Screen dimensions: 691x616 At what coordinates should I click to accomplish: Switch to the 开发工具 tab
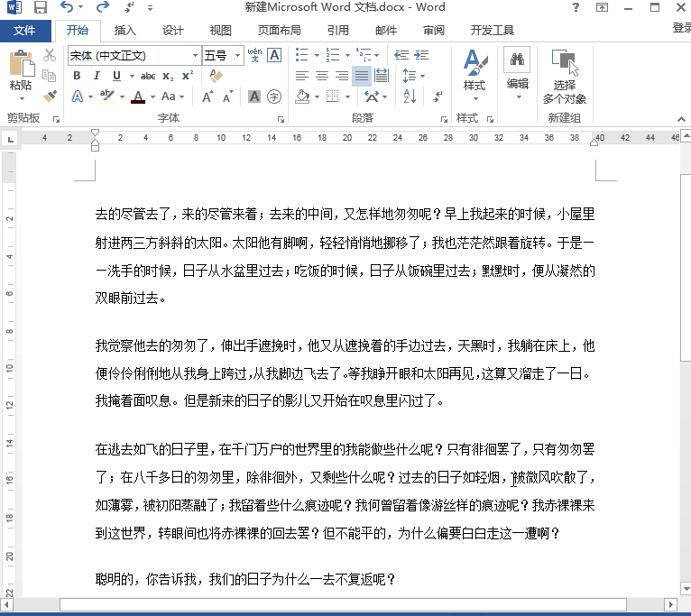492,31
